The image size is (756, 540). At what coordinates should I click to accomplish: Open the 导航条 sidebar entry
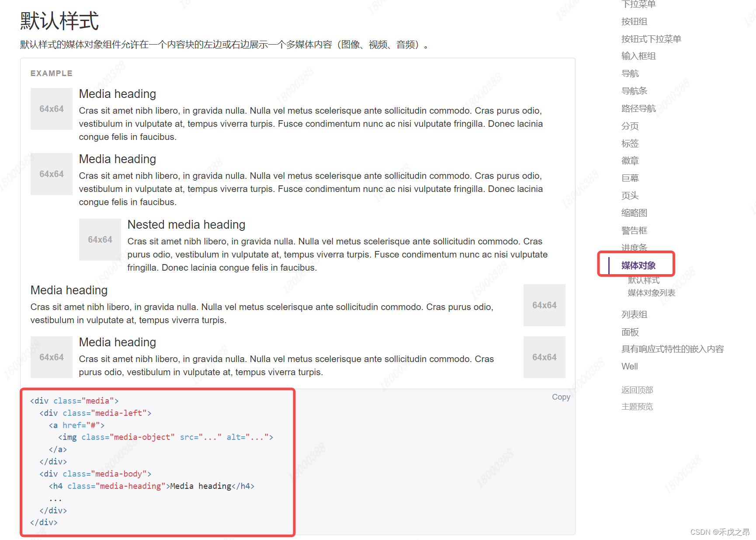634,91
